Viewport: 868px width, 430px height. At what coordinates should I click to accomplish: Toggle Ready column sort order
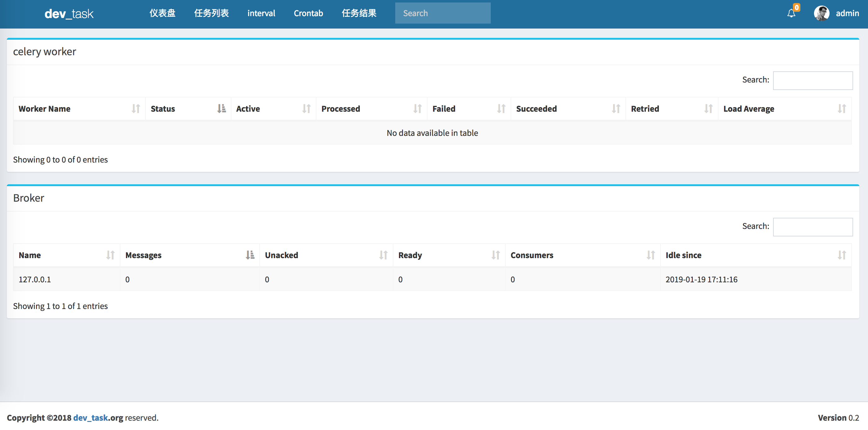click(x=495, y=255)
